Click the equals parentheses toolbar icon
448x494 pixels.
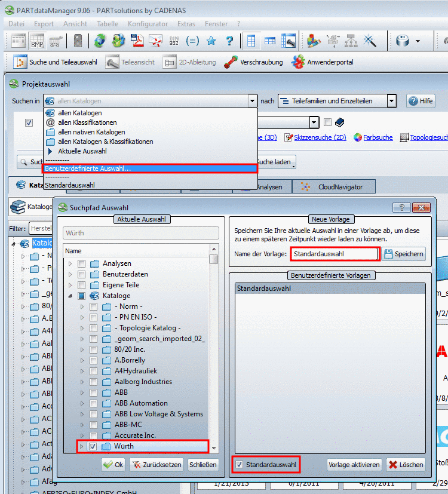coord(192,41)
